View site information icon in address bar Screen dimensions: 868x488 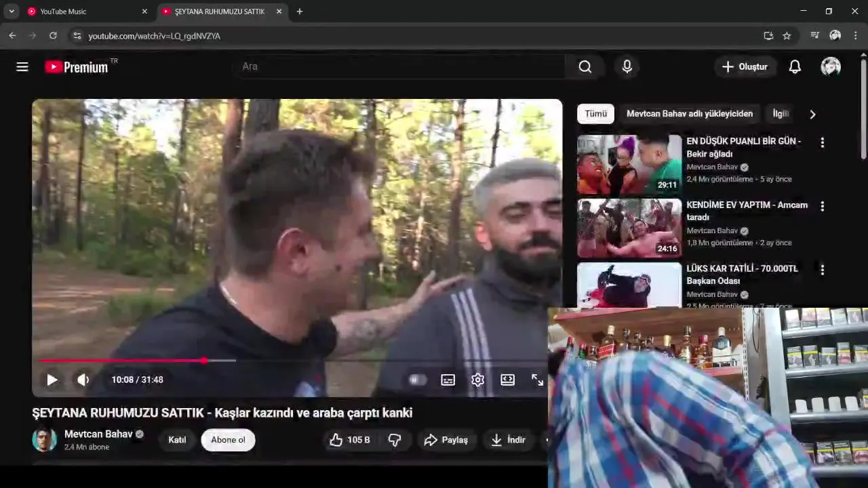(77, 36)
